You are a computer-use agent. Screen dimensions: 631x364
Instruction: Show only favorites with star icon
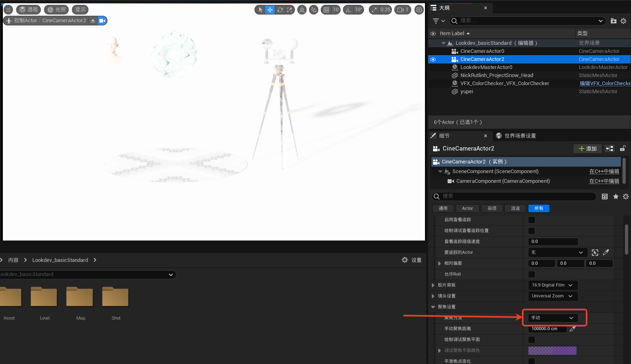[x=616, y=197]
